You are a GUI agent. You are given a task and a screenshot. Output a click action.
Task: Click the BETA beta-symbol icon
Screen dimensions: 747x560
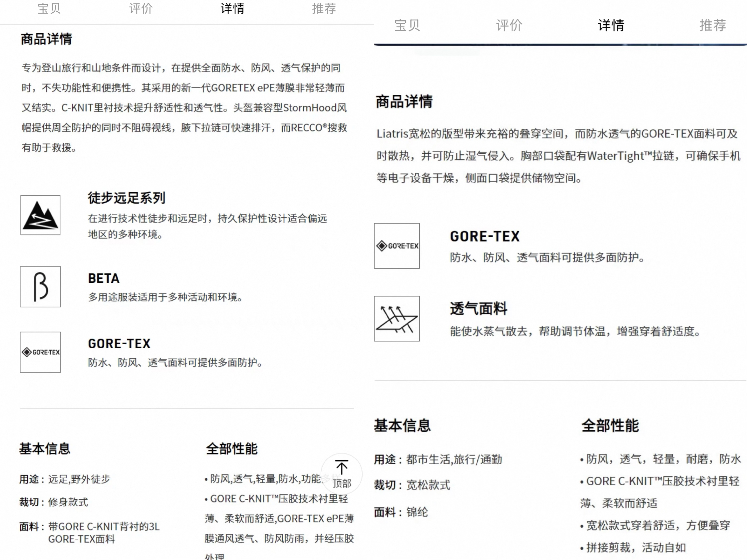pyautogui.click(x=40, y=287)
